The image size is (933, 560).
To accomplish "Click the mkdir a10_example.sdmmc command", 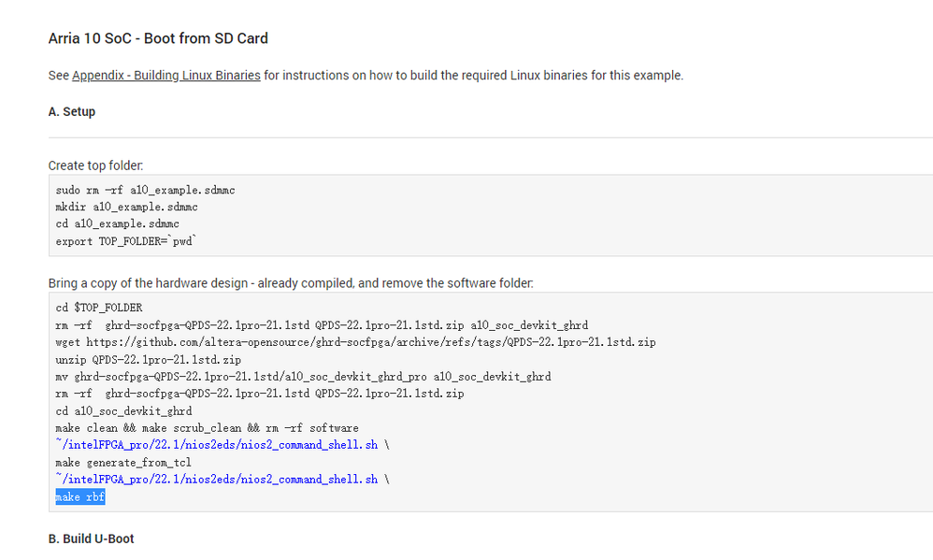I will coord(126,207).
